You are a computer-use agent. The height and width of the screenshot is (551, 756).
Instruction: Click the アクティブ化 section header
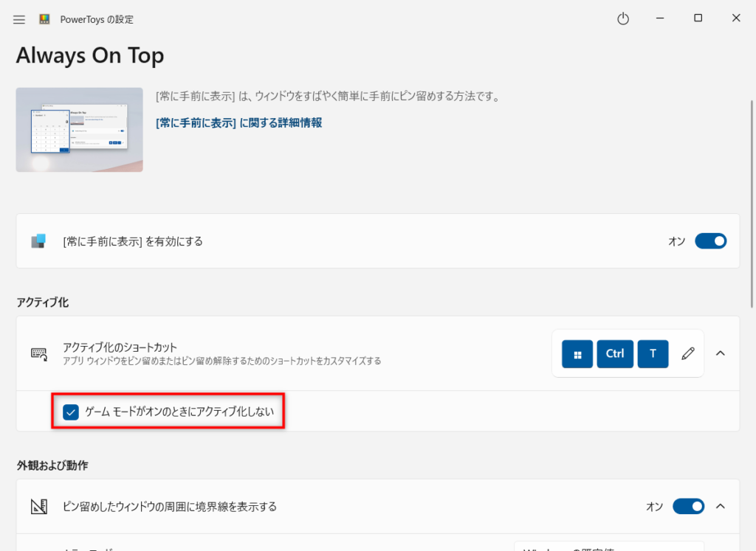coord(43,302)
